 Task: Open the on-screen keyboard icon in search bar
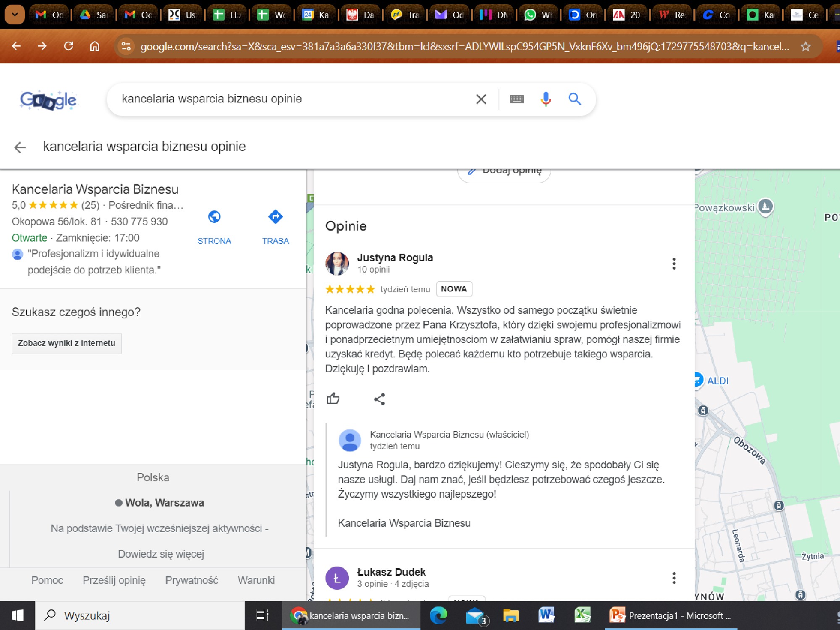(x=517, y=99)
